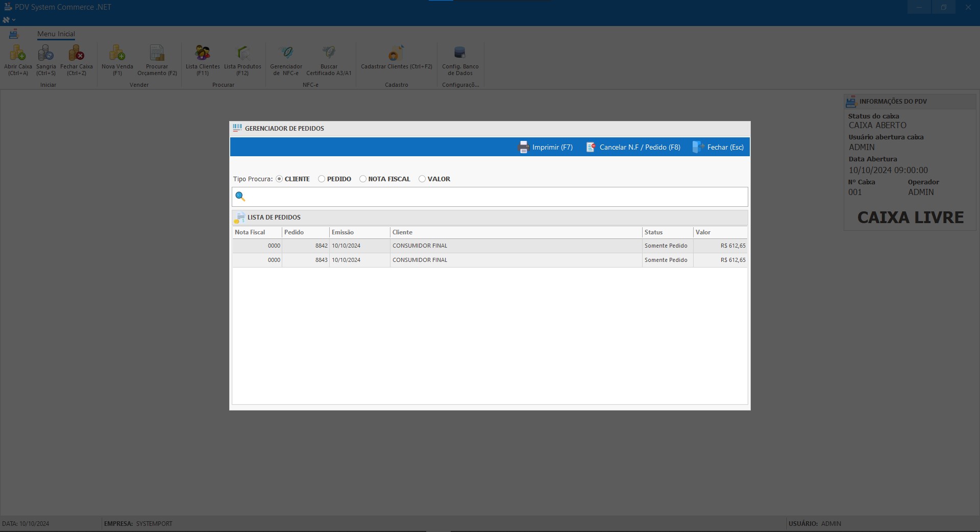The width and height of the screenshot is (980, 532).
Task: Choose the CLIENTE search type
Action: (x=279, y=179)
